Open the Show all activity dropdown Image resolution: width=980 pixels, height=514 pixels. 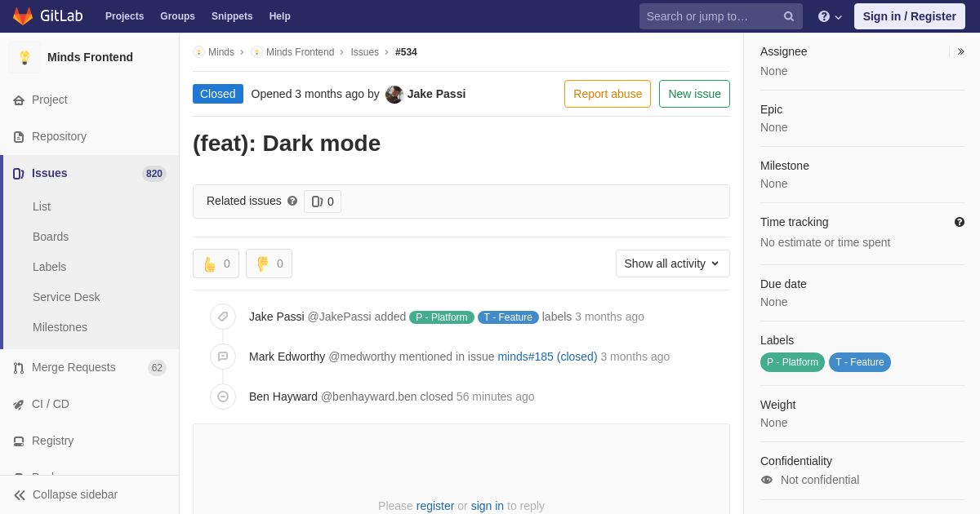click(x=673, y=264)
